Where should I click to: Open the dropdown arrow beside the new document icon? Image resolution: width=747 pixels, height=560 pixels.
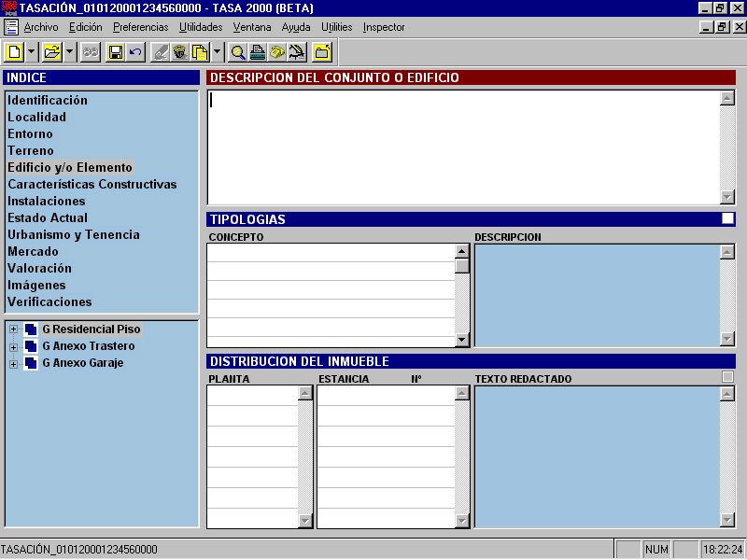click(x=32, y=52)
